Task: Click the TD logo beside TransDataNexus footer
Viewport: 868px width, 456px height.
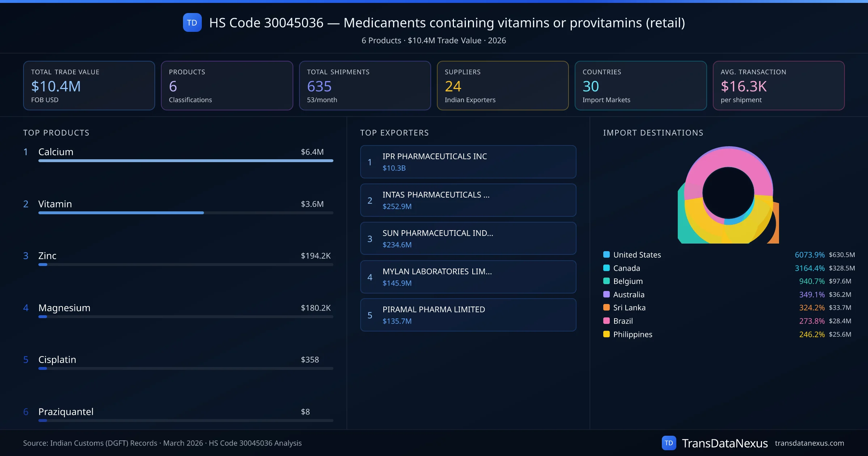Action: point(668,443)
